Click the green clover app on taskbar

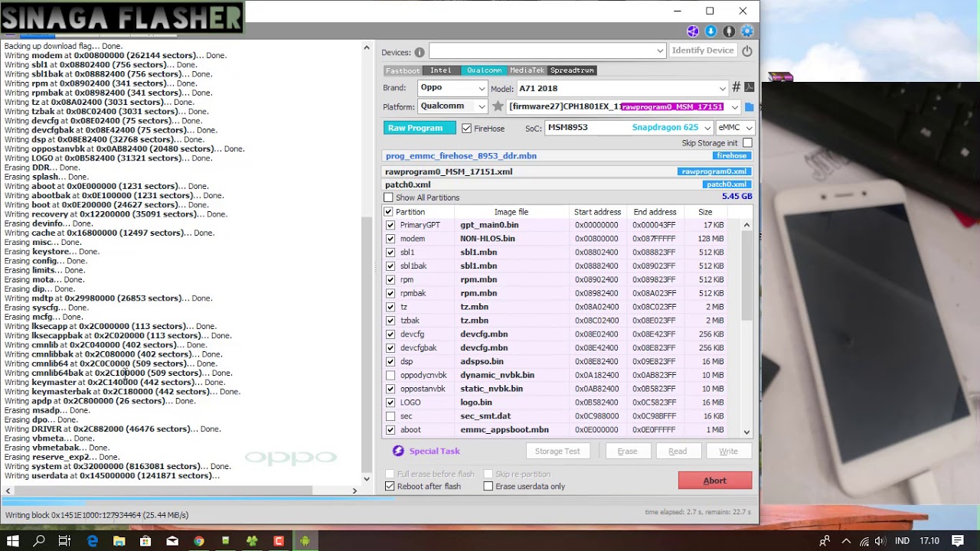pyautogui.click(x=252, y=541)
